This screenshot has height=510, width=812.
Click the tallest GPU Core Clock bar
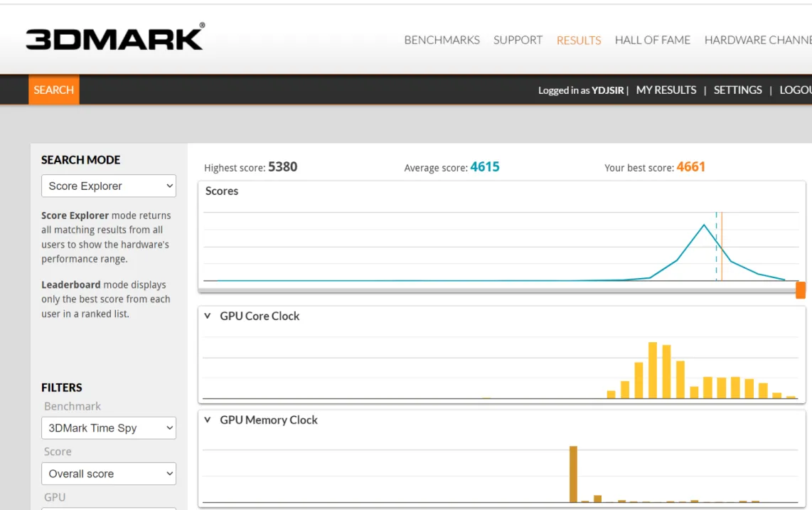(653, 370)
